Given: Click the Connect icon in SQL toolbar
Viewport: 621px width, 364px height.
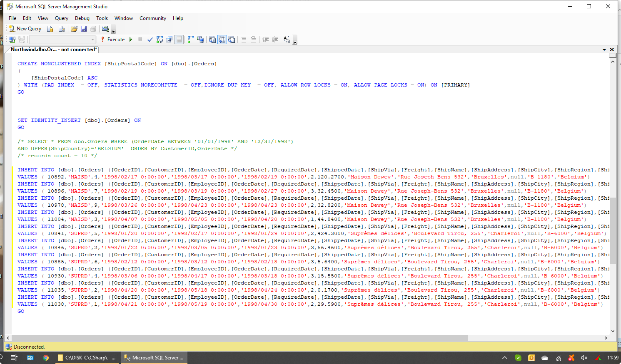Looking at the screenshot, I should tap(12, 40).
